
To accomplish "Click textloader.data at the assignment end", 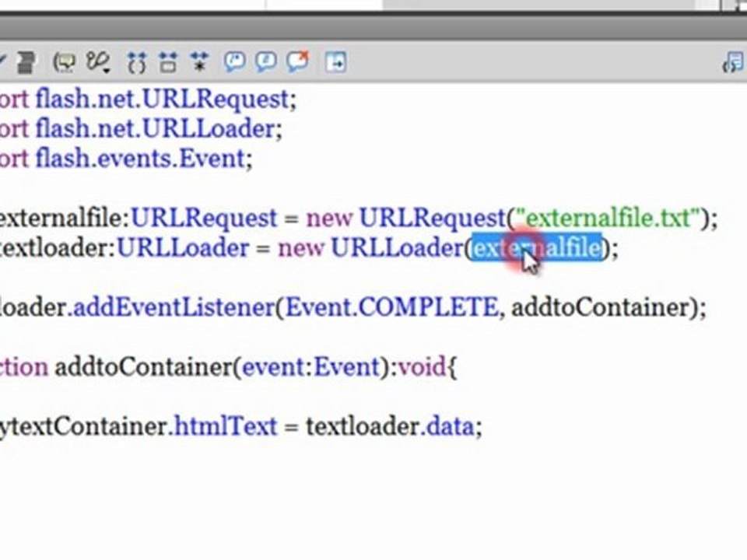I will (x=390, y=426).
